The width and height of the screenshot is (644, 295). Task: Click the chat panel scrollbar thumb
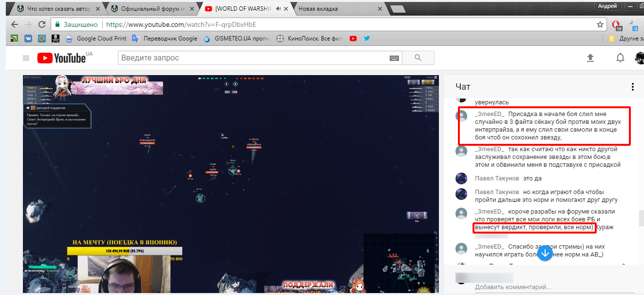641,218
